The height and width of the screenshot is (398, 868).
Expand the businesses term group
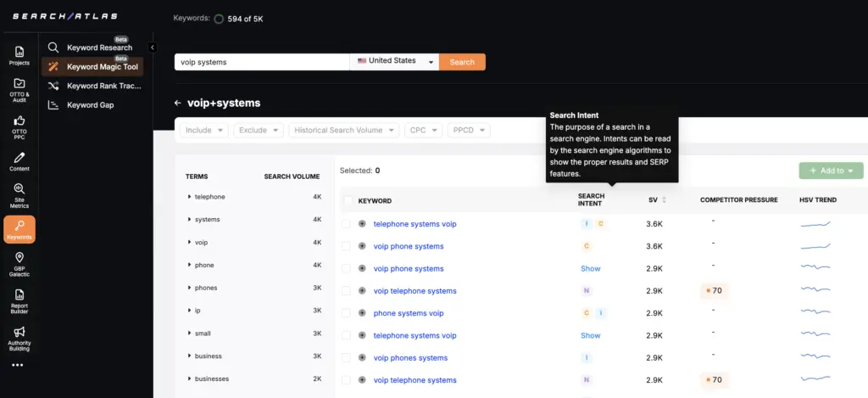click(x=189, y=378)
